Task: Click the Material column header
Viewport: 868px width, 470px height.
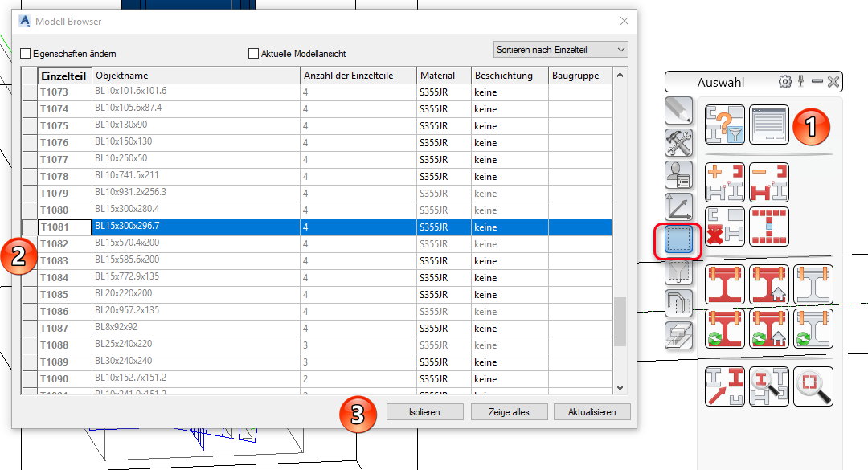Action: tap(444, 76)
